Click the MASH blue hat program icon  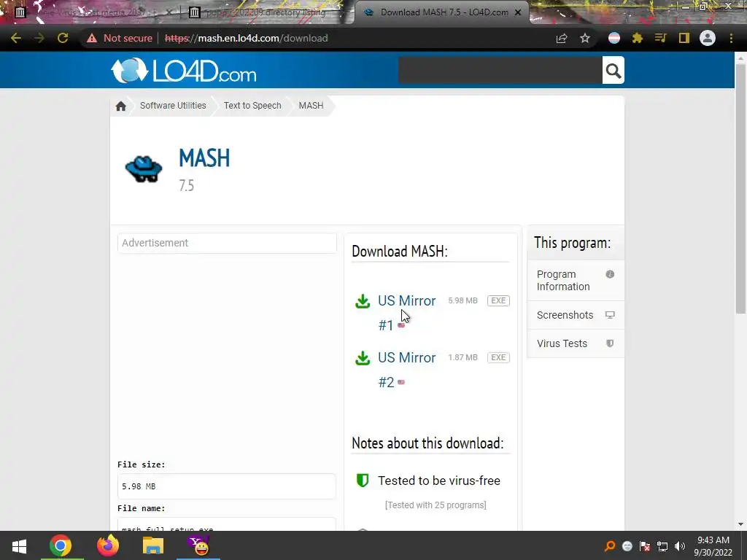click(x=144, y=169)
